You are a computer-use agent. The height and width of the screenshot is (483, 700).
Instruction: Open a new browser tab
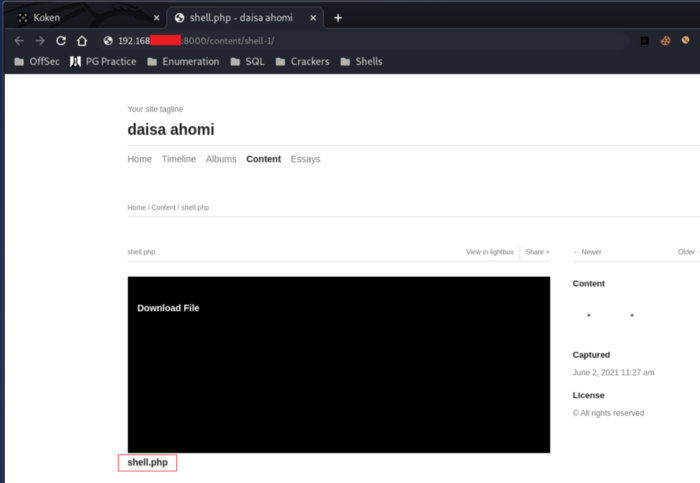(338, 17)
